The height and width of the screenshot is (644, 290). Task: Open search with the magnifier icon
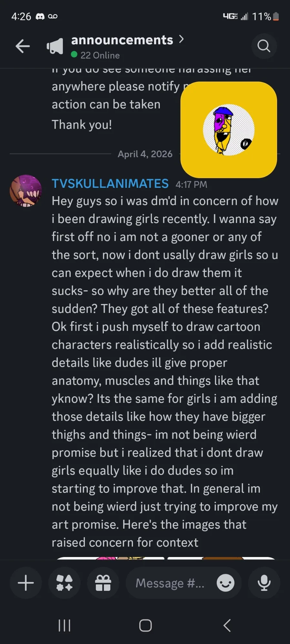[x=264, y=46]
